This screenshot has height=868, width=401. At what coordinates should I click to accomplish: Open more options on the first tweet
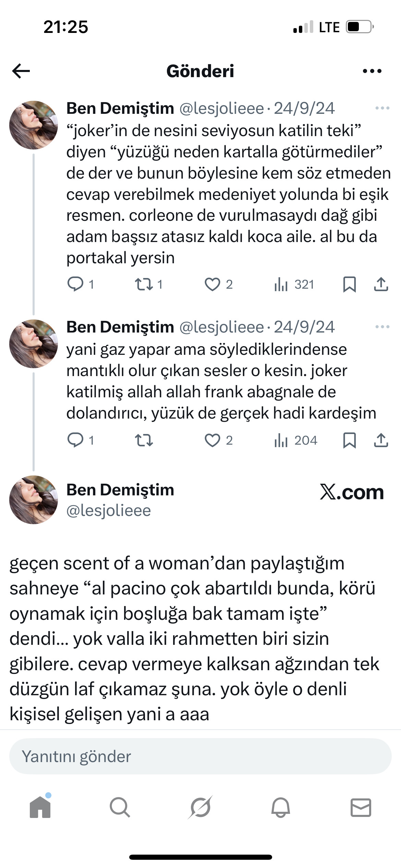pos(382,108)
